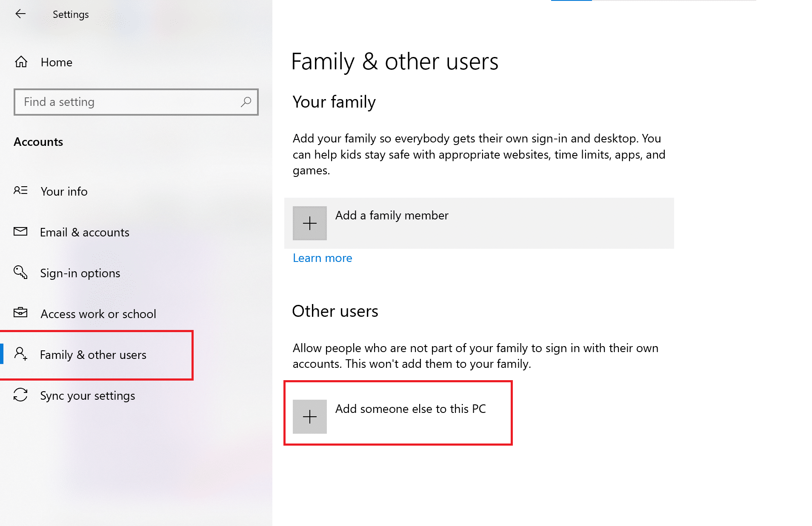Click Add a family member
Viewport: 812px width, 526px height.
pyautogui.click(x=391, y=215)
